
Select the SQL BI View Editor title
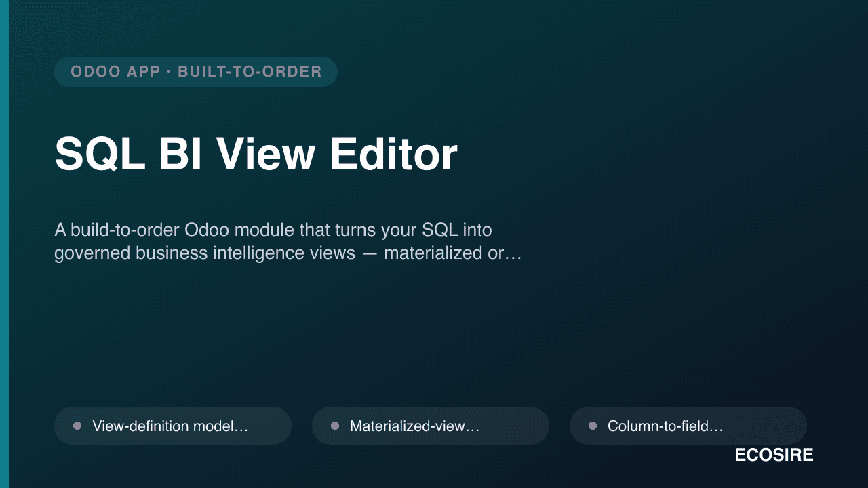(256, 154)
